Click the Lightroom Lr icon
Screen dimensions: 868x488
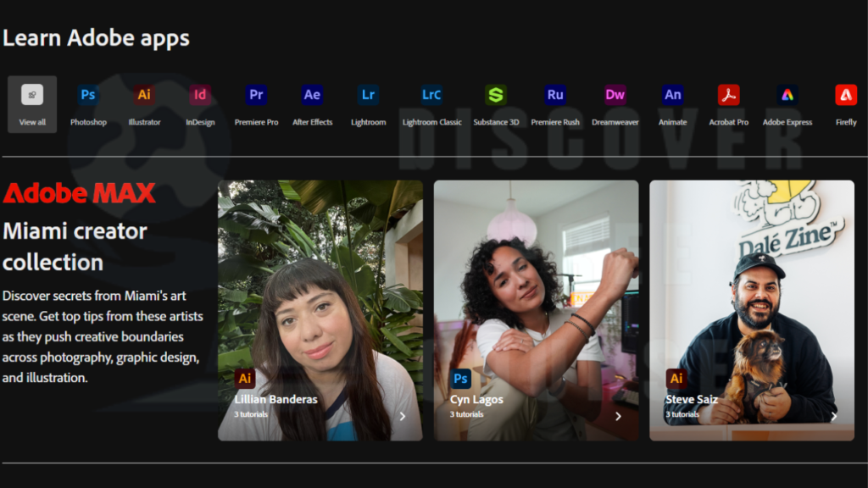[368, 95]
